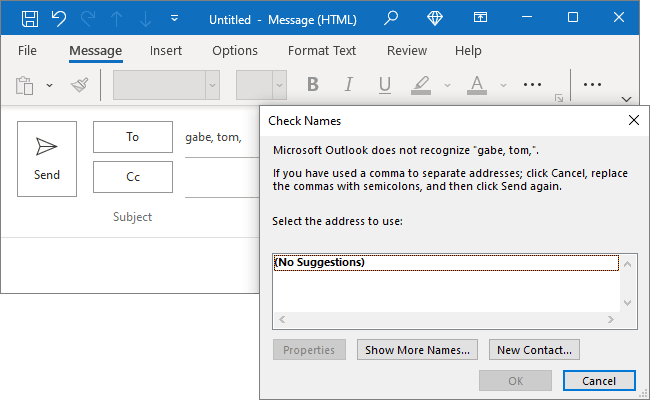Go to Next Item down arrow
650x400 pixels.
145,19
